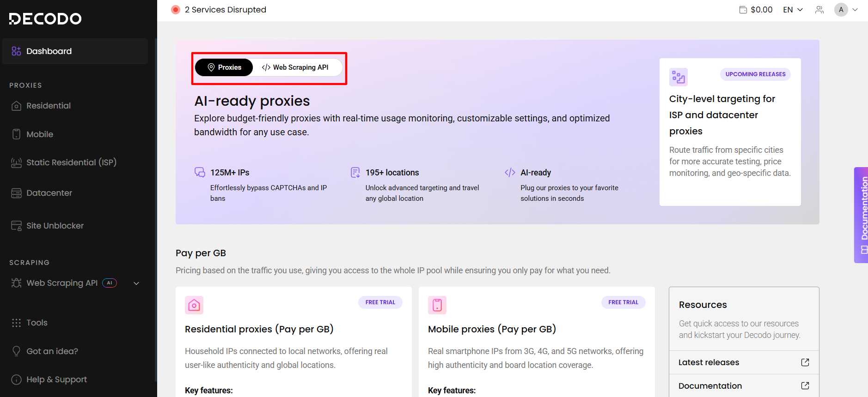Click FREE TRIAL badge on Residential proxies
This screenshot has width=868, height=397.
(x=380, y=302)
